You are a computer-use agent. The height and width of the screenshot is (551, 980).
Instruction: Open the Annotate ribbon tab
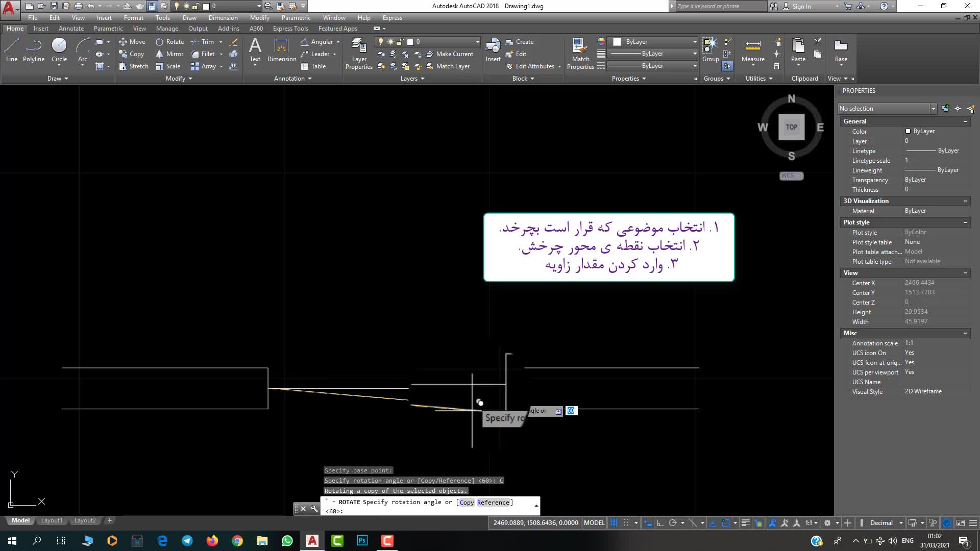pyautogui.click(x=71, y=29)
